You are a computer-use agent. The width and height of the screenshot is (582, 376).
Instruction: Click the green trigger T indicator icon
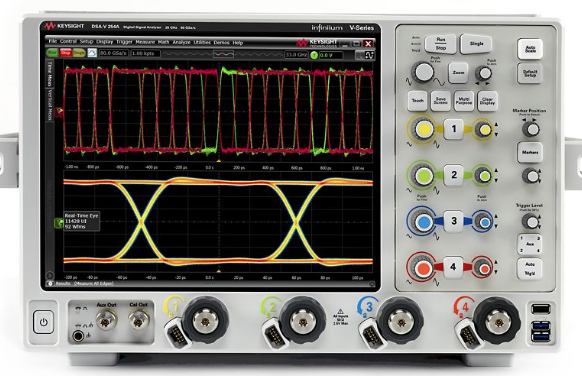click(x=314, y=55)
